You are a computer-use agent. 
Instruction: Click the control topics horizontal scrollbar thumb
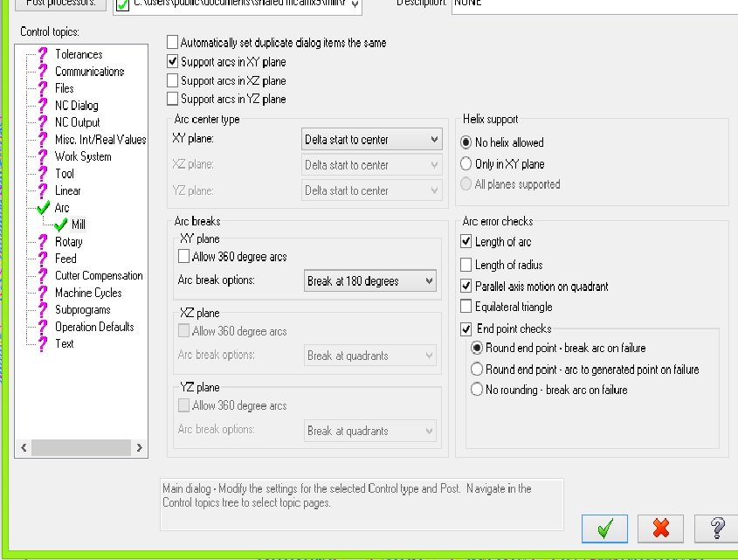81,447
